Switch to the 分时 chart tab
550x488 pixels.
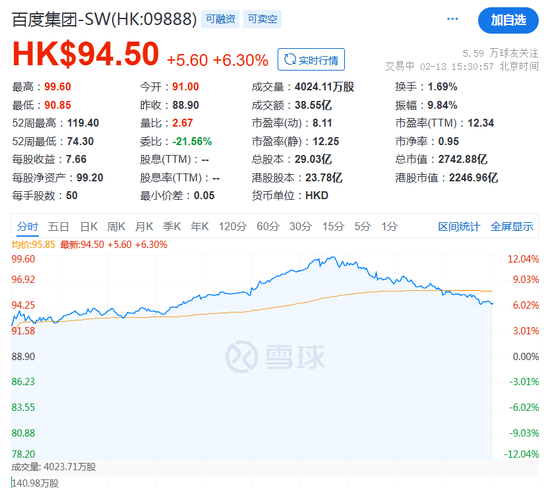pyautogui.click(x=27, y=227)
